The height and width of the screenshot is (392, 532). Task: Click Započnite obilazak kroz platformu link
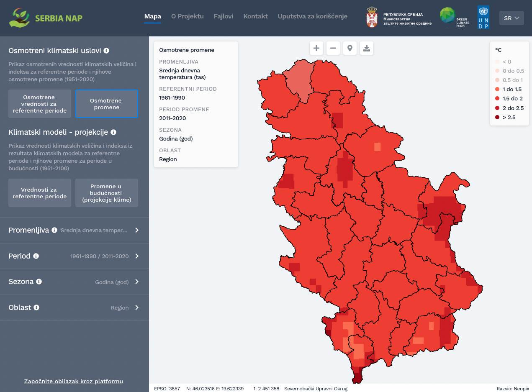(74, 381)
